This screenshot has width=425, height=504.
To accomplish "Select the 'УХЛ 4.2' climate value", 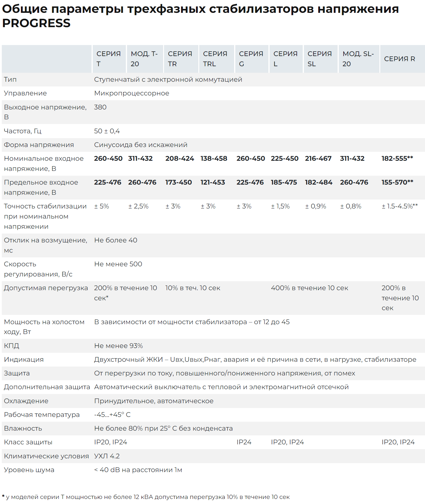I will click(107, 456).
